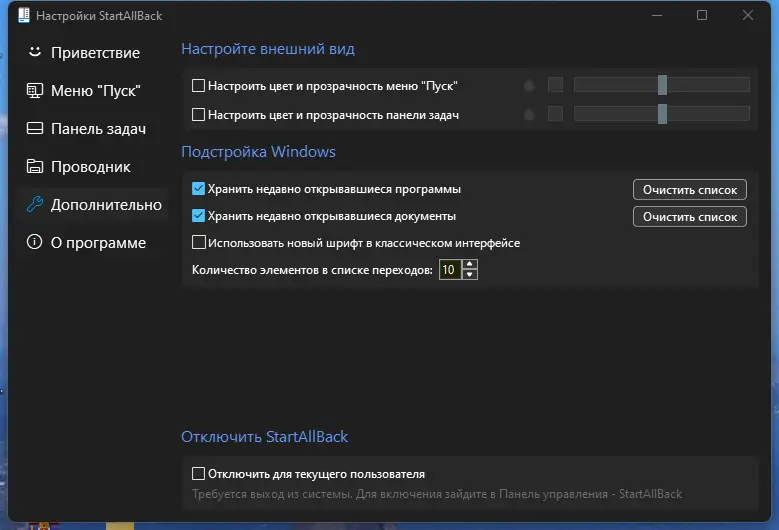Screen dimensions: 779x530
Task: Uncheck Хранить недавно открывавшиеся документы
Action: pos(198,216)
